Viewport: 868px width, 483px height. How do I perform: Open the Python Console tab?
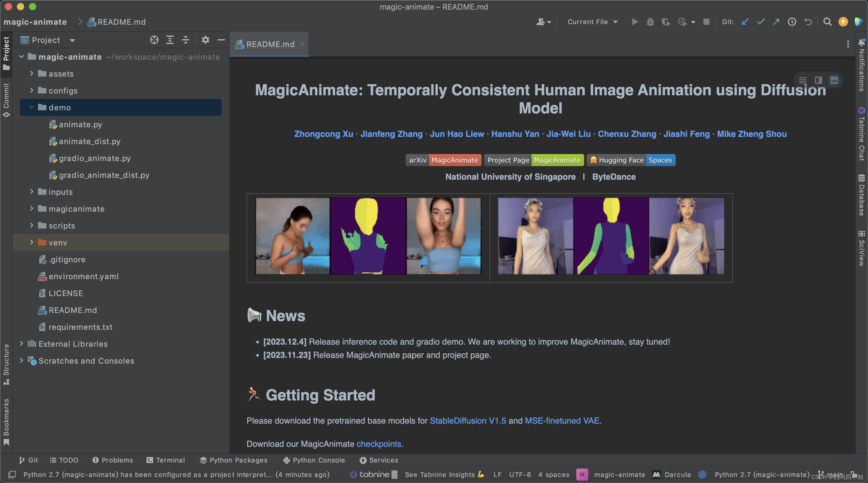[x=314, y=460]
